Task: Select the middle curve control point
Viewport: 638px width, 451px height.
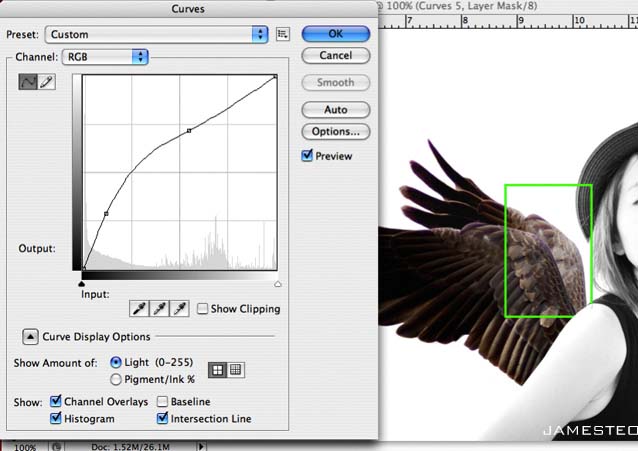Action: pos(189,131)
